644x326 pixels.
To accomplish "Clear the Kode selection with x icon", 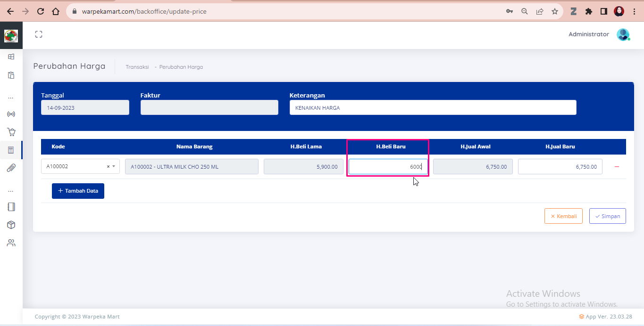I will (x=108, y=166).
